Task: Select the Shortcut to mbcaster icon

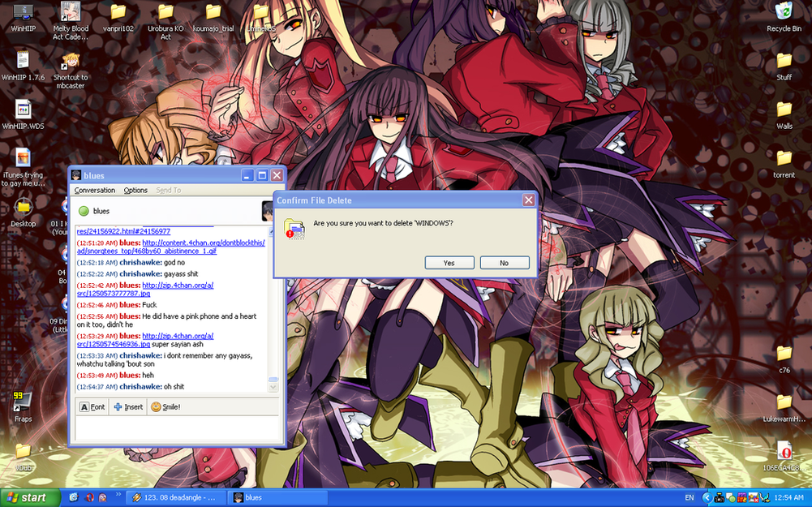Action: pos(71,70)
